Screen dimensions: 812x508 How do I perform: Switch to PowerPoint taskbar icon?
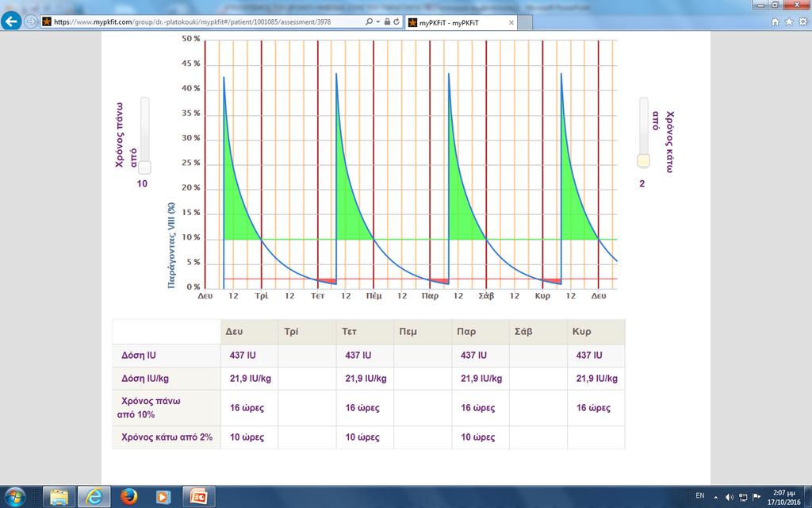[x=198, y=497]
